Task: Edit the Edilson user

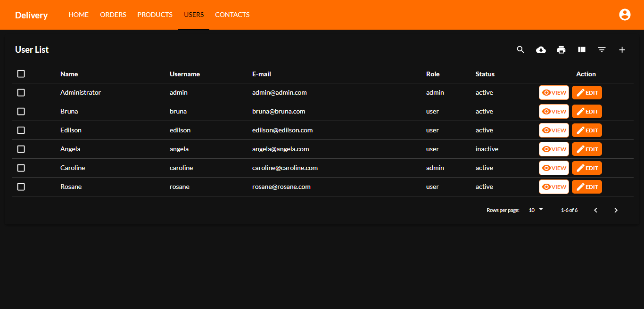Action: [587, 130]
